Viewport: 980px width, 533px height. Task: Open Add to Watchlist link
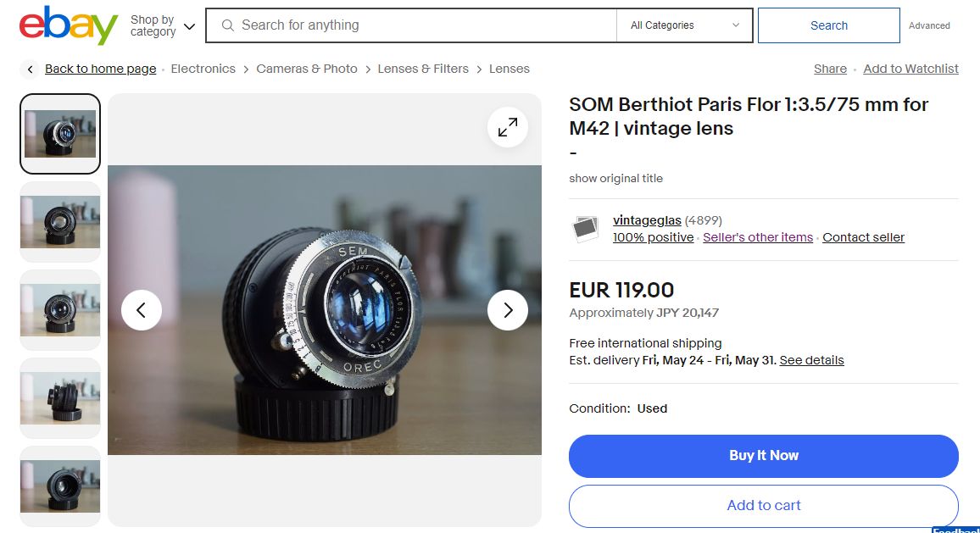[x=910, y=69]
